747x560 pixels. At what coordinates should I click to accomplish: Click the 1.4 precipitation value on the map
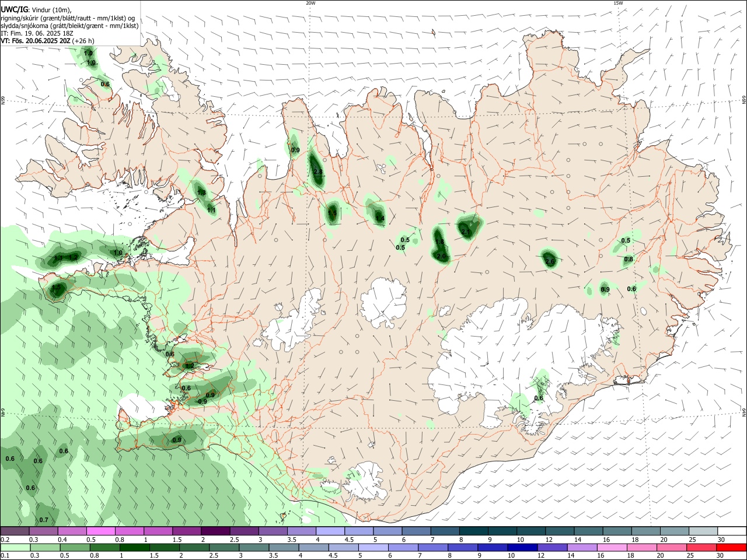pos(380,219)
